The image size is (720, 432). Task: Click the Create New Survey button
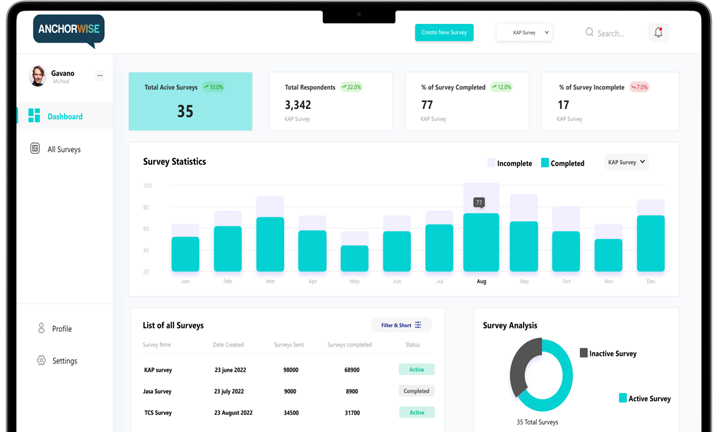[444, 32]
